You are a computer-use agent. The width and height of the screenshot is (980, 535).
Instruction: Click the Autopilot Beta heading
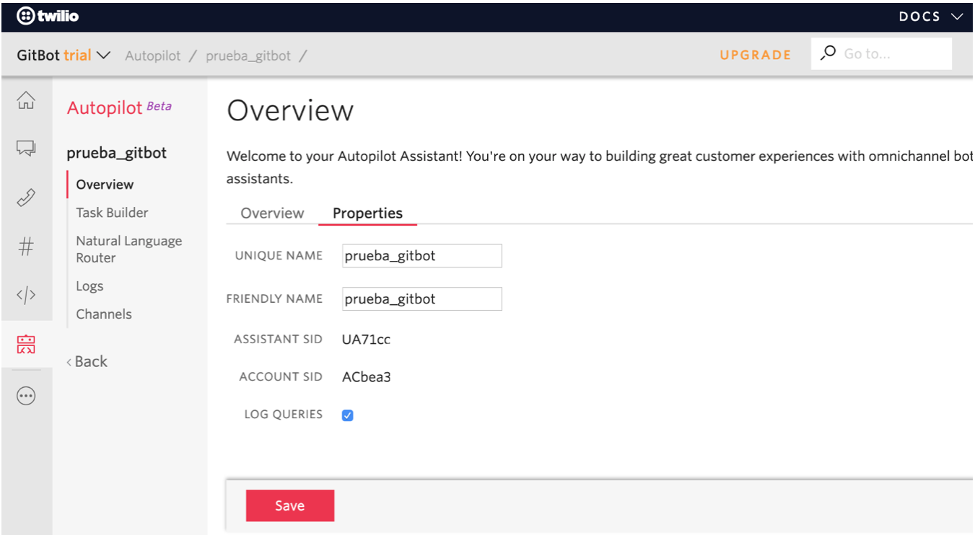pos(119,107)
